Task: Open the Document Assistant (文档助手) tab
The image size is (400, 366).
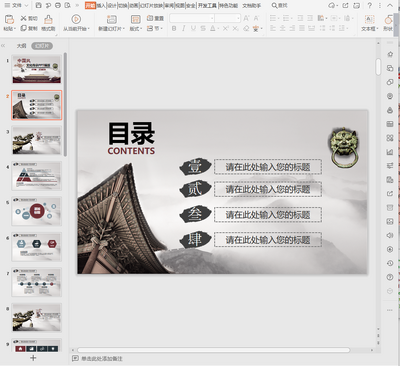Action: (x=252, y=5)
